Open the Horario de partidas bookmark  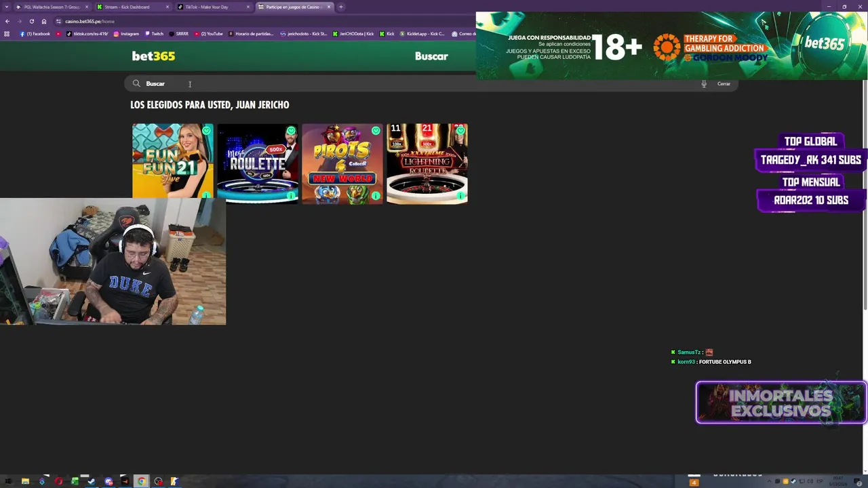click(x=251, y=34)
